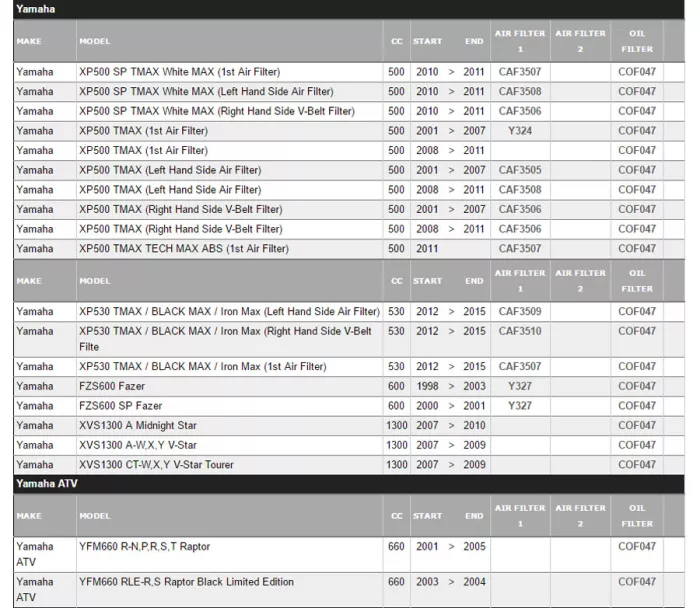
Task: Click the Yamaha ATV section heading
Action: pos(46,484)
